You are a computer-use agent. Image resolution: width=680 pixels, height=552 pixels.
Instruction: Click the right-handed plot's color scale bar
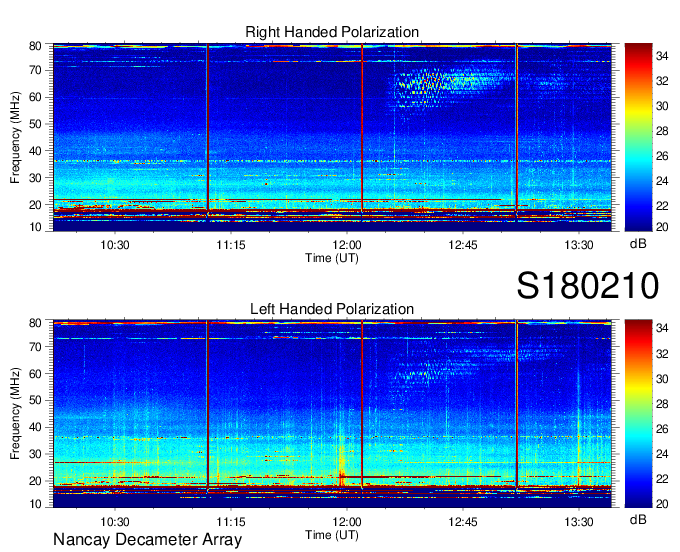638,137
